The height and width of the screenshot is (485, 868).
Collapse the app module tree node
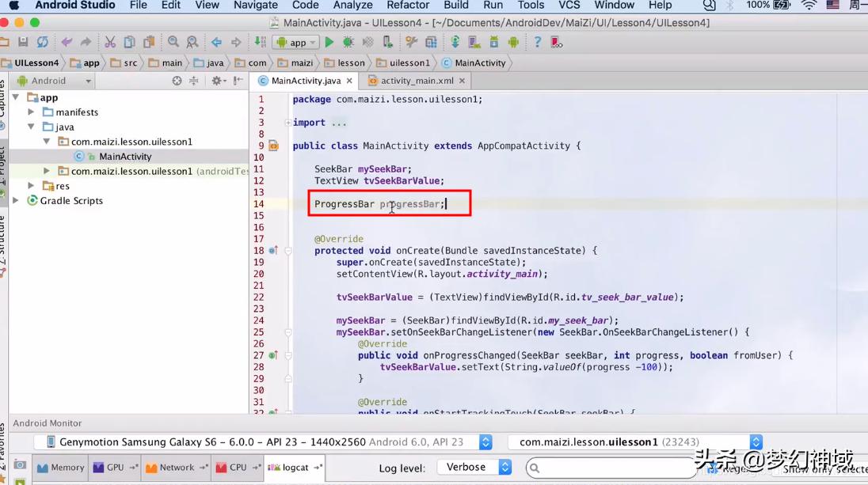16,97
